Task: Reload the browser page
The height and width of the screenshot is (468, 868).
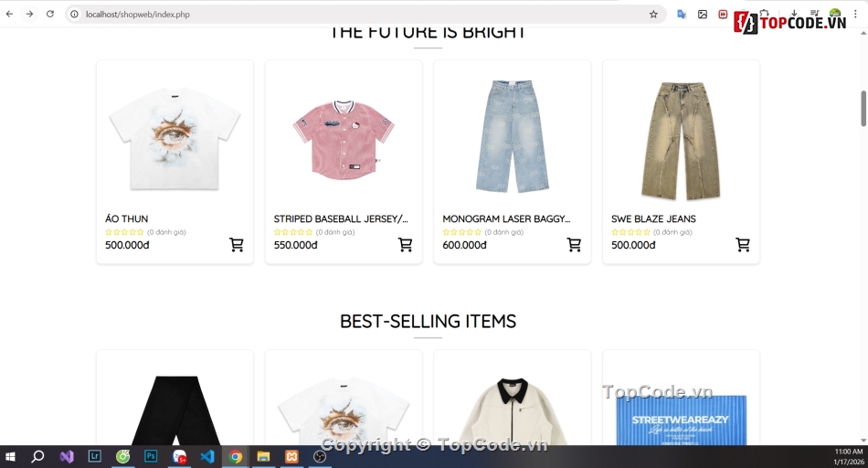Action: (50, 14)
